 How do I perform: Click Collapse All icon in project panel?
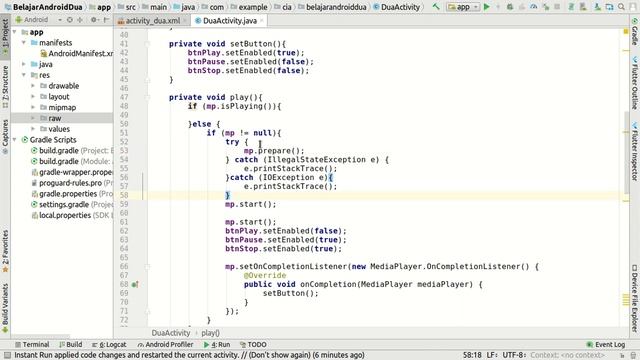[x=80, y=20]
